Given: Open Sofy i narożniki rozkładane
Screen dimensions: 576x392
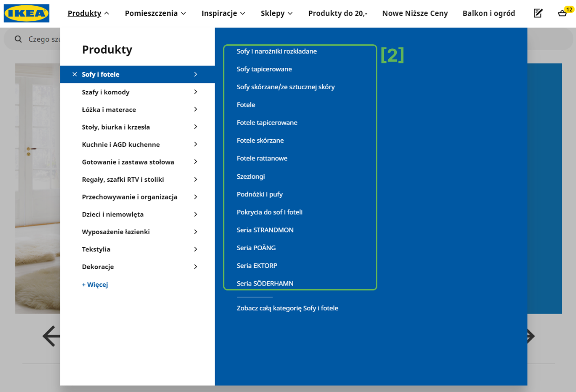Looking at the screenshot, I should tap(277, 51).
